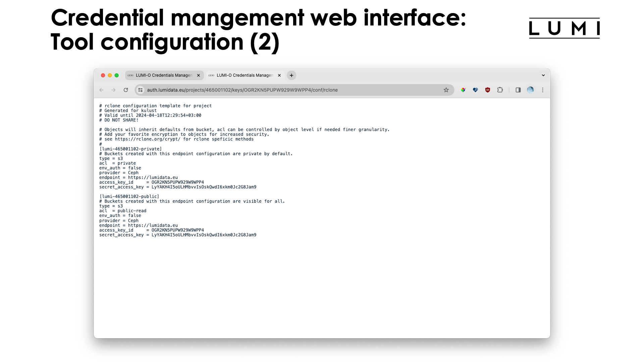Open the Extensions puzzle piece menu

point(500,90)
